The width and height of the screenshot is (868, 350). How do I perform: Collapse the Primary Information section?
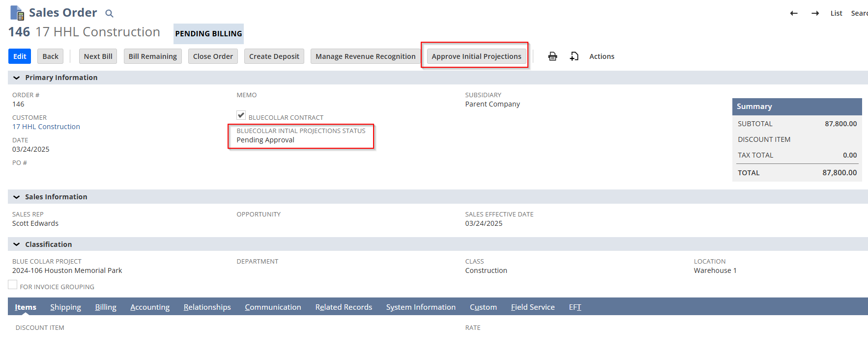tap(17, 78)
